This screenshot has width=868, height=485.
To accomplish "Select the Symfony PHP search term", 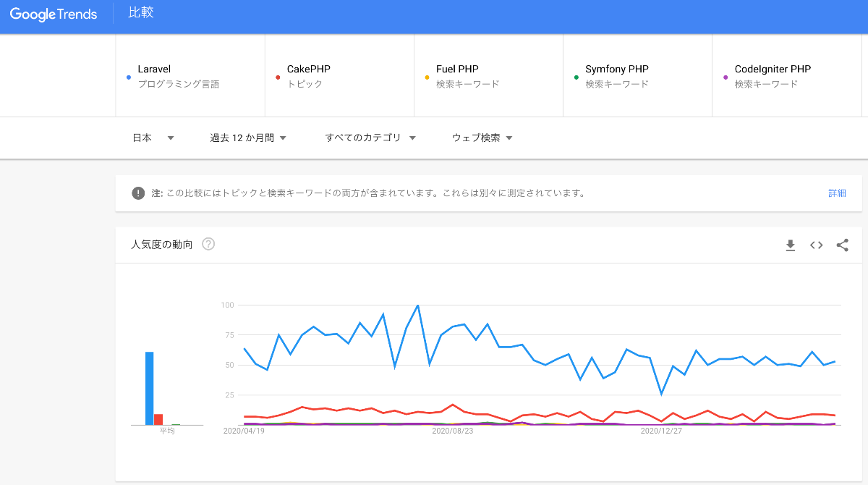I will (x=637, y=75).
